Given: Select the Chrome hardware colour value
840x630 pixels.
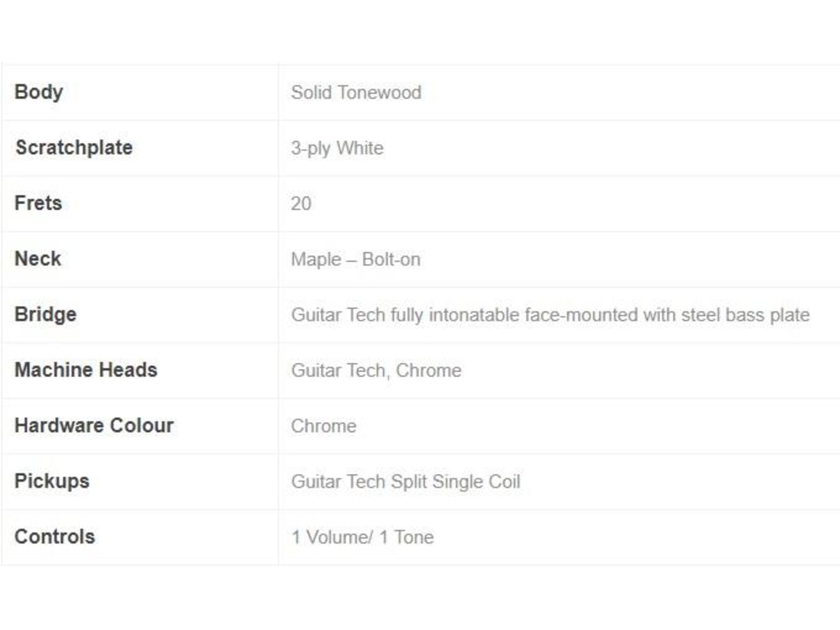Looking at the screenshot, I should click(324, 426).
